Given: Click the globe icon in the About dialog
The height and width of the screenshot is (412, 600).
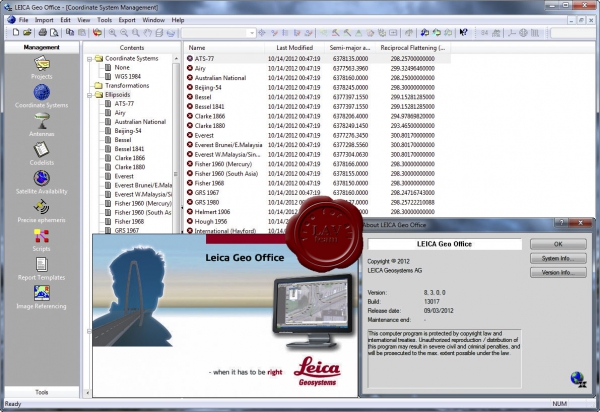Looking at the screenshot, I should 578,379.
